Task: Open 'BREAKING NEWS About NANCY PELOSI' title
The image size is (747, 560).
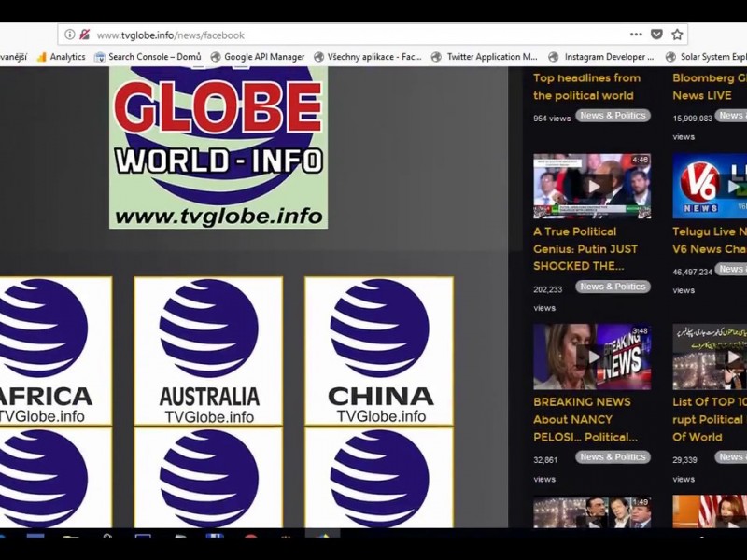Action: click(585, 419)
